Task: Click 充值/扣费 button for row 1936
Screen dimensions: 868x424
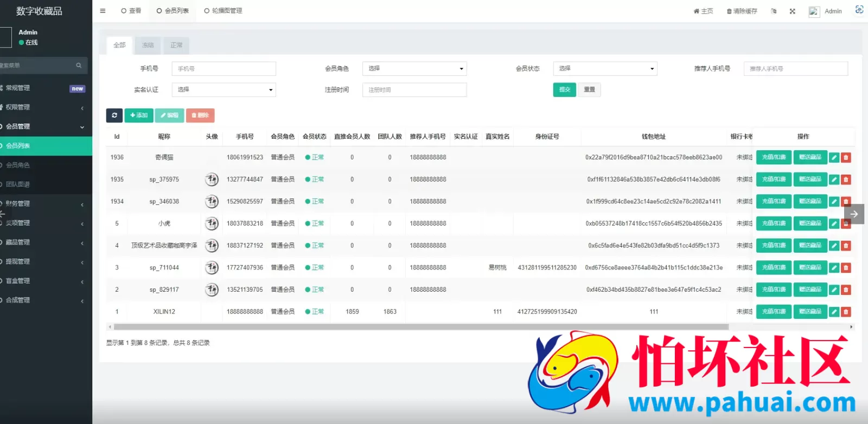Action: pos(774,157)
